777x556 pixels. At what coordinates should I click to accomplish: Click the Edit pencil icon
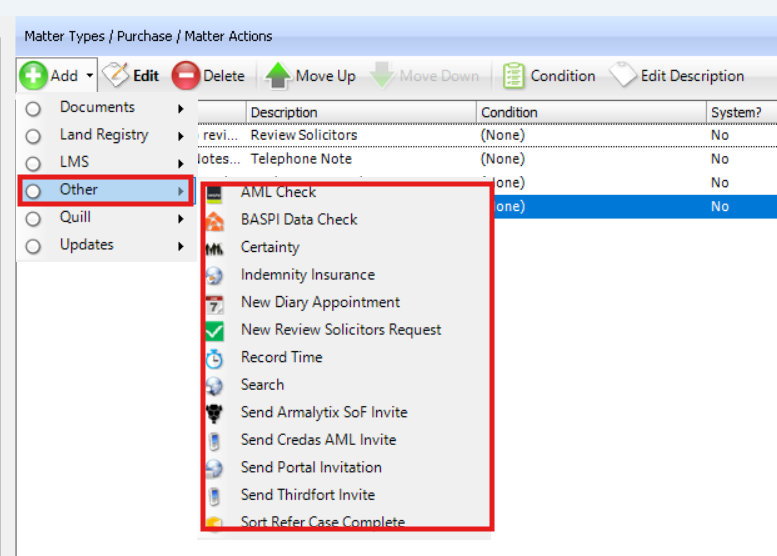pyautogui.click(x=116, y=75)
